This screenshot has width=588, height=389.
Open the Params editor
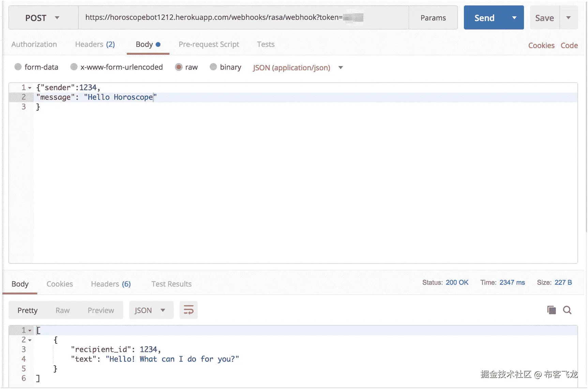[433, 18]
